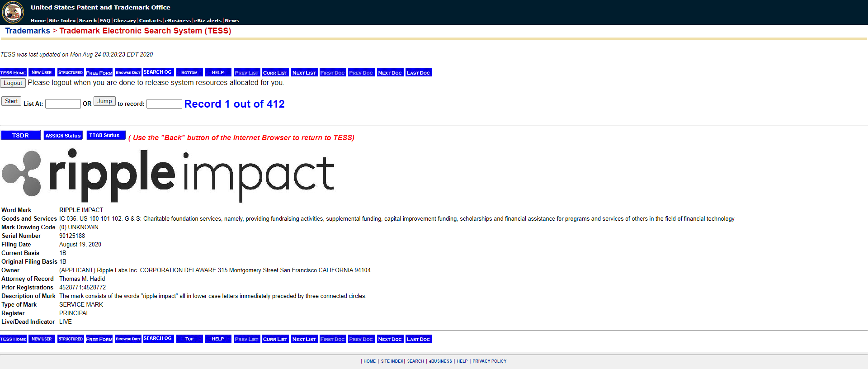Open the Glossary header link
This screenshot has width=868, height=369.
coord(125,20)
